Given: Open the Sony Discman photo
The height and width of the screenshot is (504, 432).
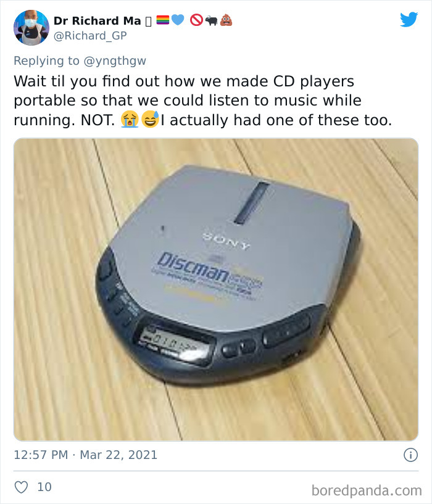Looking at the screenshot, I should [x=216, y=289].
